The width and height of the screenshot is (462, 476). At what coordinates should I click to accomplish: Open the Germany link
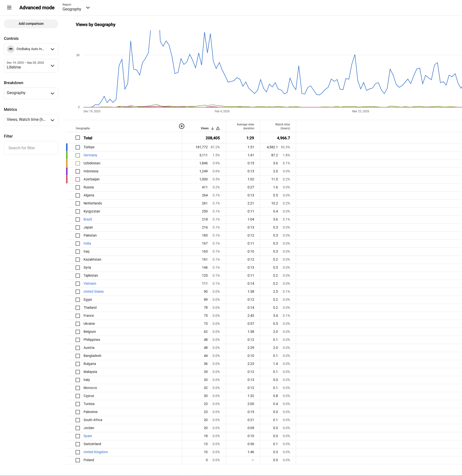click(x=90, y=155)
